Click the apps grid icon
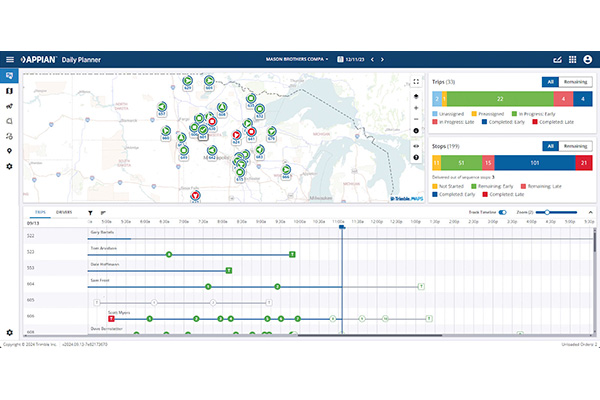The width and height of the screenshot is (600, 400). pos(572,59)
